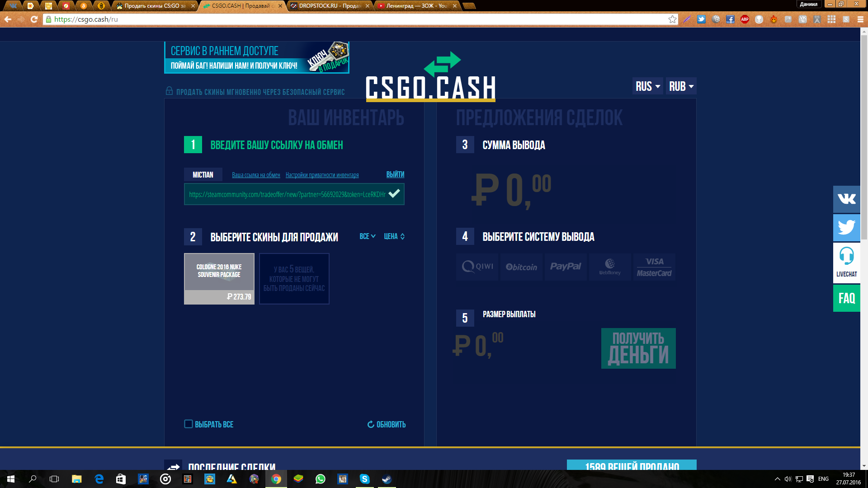Select WebMoney as the withdrawal system
This screenshot has width=868, height=488.
(610, 267)
